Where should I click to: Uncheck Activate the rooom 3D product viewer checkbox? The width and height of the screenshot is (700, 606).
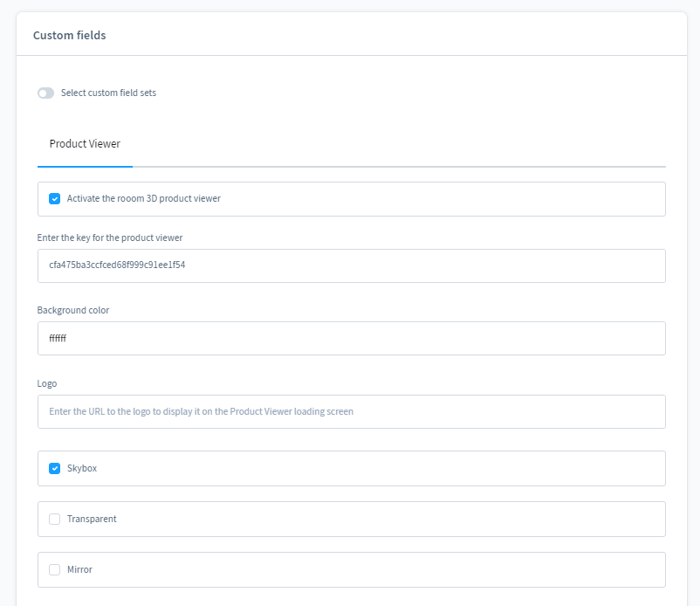pos(55,199)
